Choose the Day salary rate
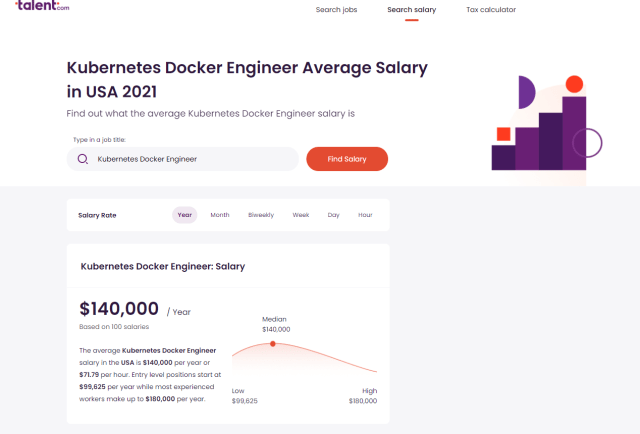 (333, 215)
